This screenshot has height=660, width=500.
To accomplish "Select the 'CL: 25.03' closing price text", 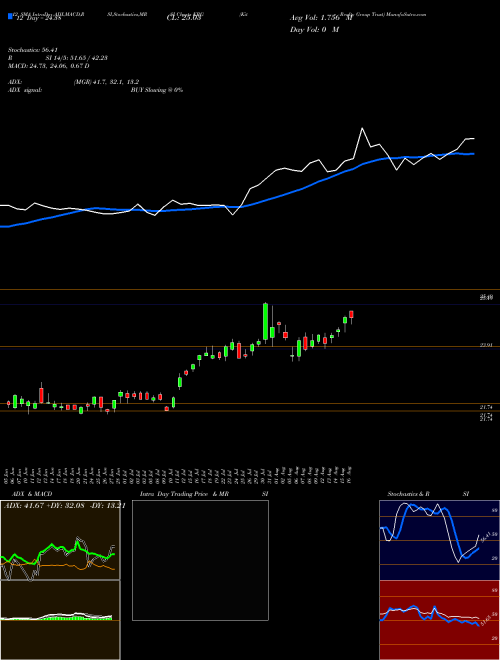I will 184,18.
